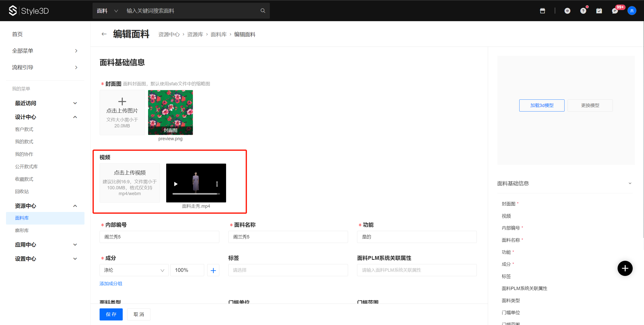The width and height of the screenshot is (644, 325).
Task: Expand 应用中心 section
Action: pyautogui.click(x=75, y=245)
